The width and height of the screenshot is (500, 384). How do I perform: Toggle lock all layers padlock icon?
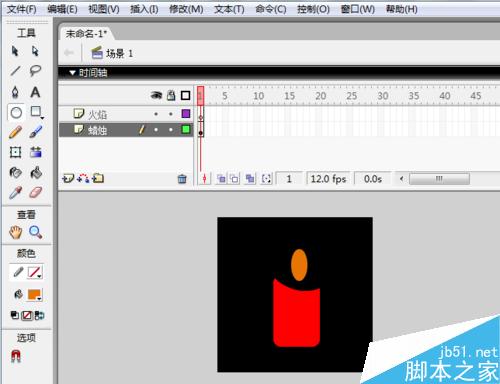point(171,95)
